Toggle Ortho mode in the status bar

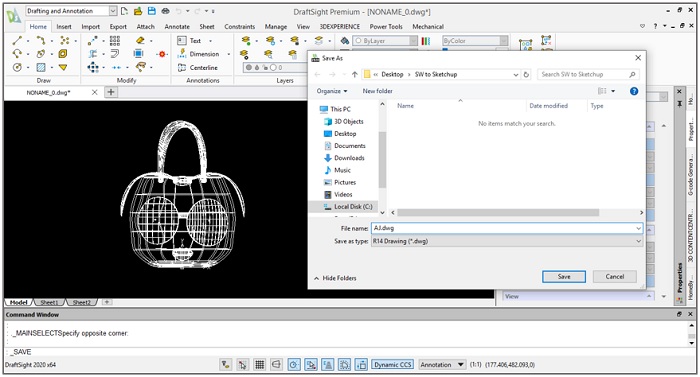coord(276,365)
